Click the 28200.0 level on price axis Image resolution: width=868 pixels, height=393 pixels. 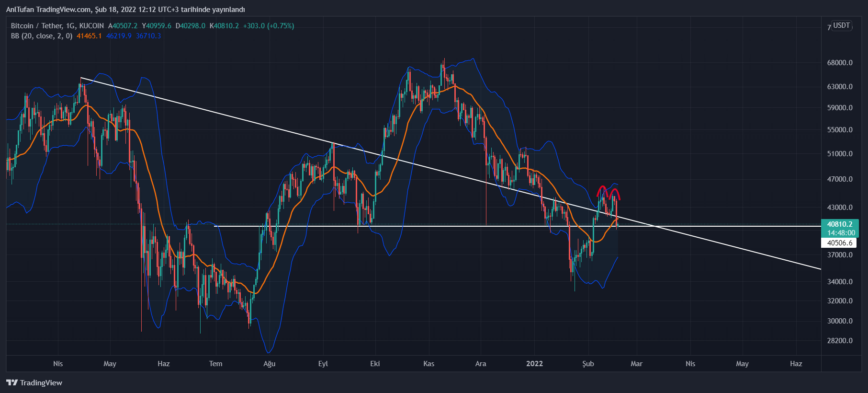tap(840, 341)
